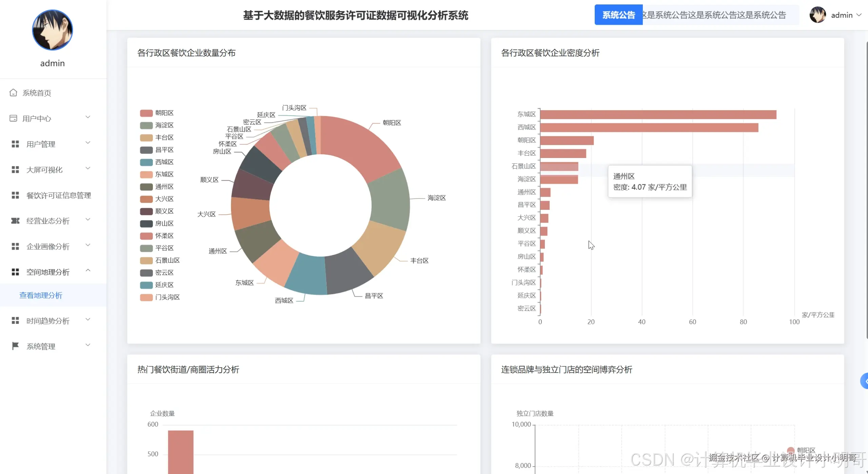Toggle the 朝阳区 legend in the pie chart
The height and width of the screenshot is (474, 868).
point(156,113)
